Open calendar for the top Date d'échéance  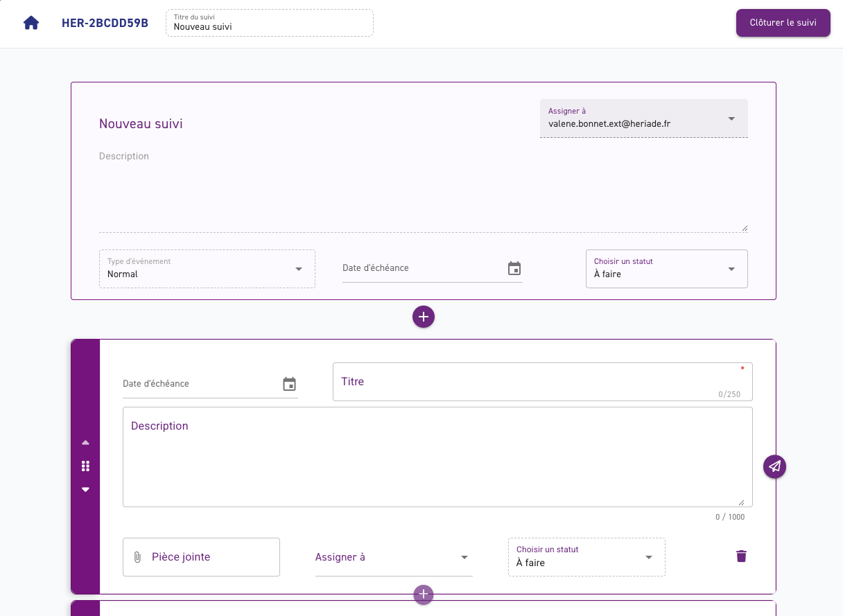tap(514, 268)
